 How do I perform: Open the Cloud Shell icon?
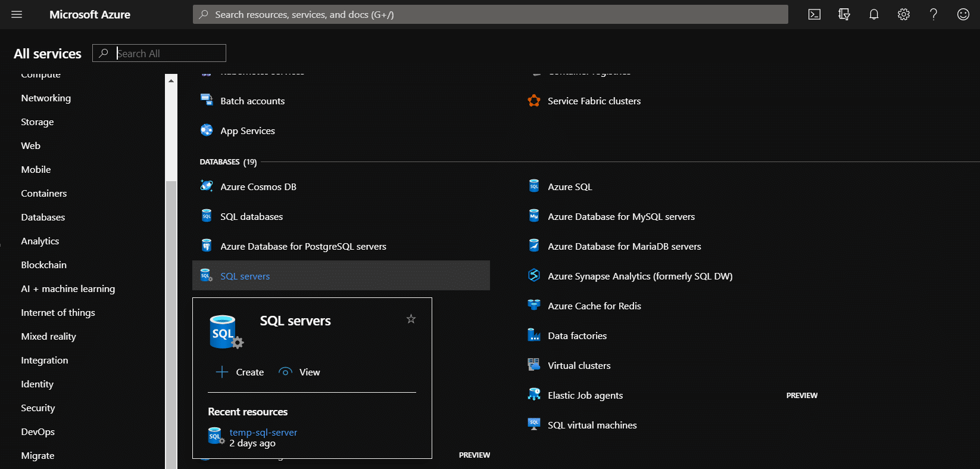(814, 14)
